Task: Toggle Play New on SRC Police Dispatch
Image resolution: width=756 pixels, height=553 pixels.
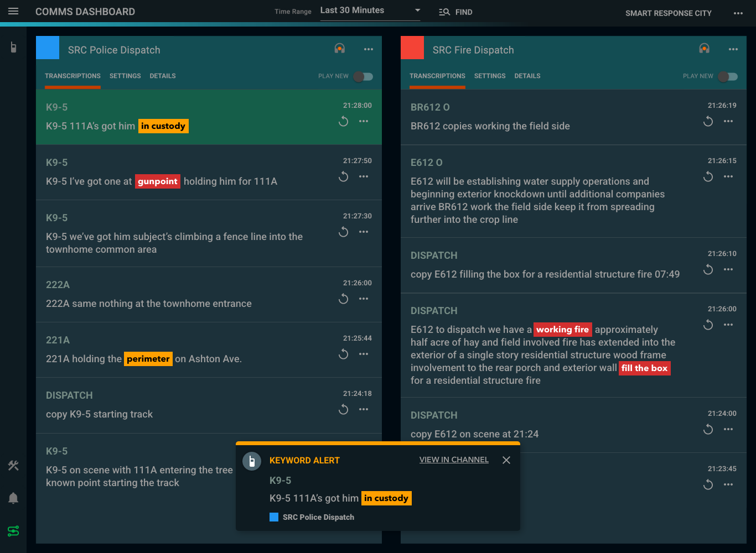Action: tap(363, 76)
